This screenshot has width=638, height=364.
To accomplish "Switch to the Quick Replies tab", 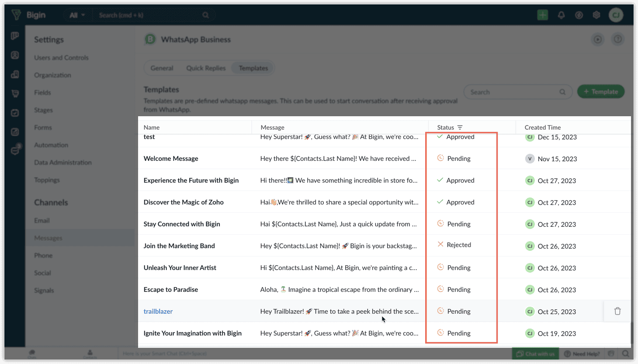I will pos(206,68).
